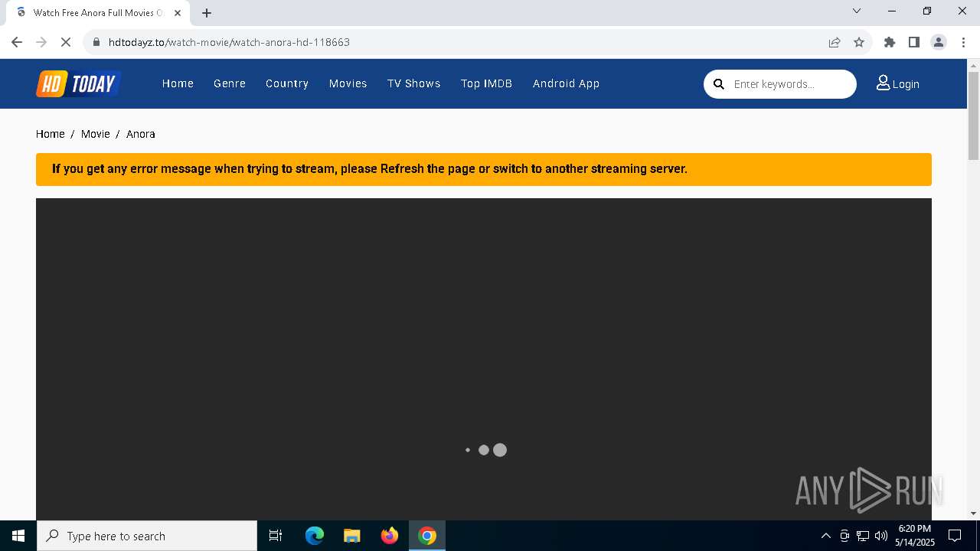Show hidden system tray icons

click(825, 536)
